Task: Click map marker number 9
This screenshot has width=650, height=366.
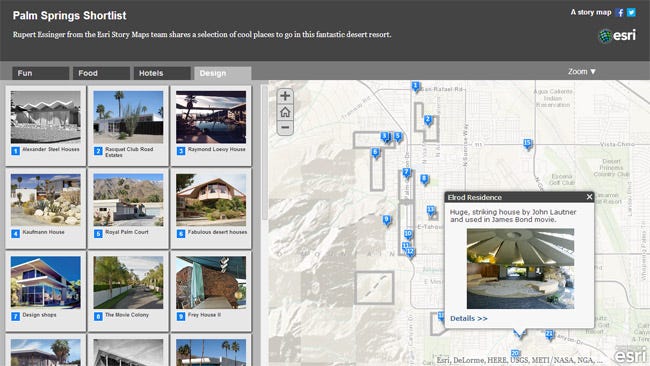Action: coord(387,220)
